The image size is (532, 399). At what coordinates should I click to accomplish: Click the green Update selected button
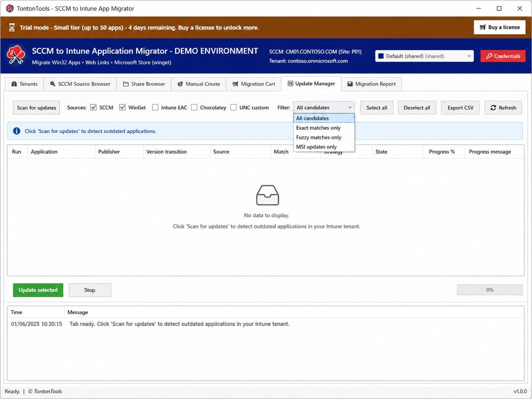click(x=38, y=290)
